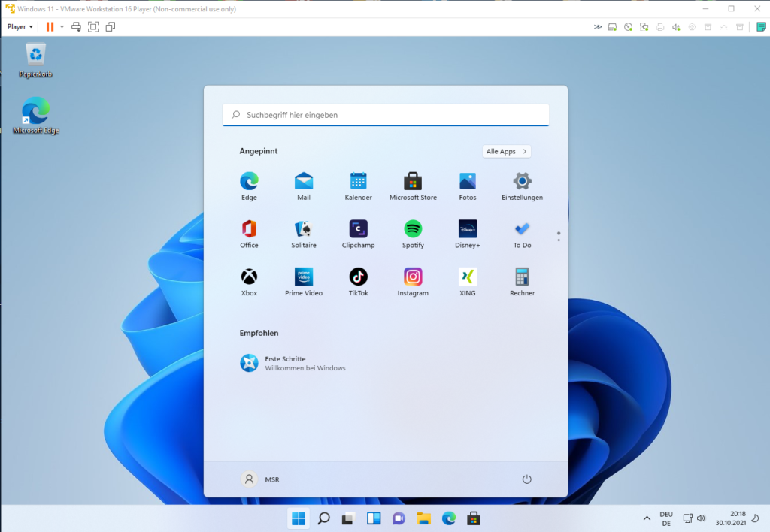This screenshot has width=770, height=532.
Task: Launch Clipchamp in the Start menu
Action: click(x=358, y=229)
